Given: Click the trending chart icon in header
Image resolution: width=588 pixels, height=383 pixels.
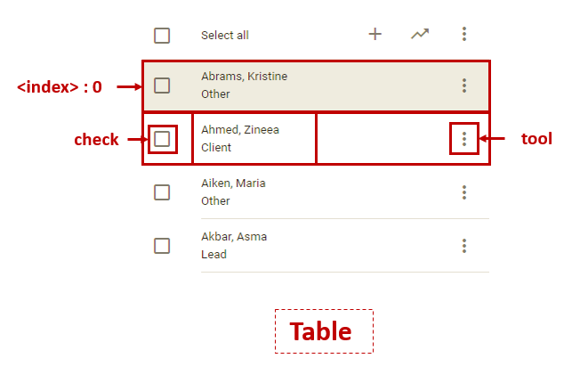Looking at the screenshot, I should (420, 35).
